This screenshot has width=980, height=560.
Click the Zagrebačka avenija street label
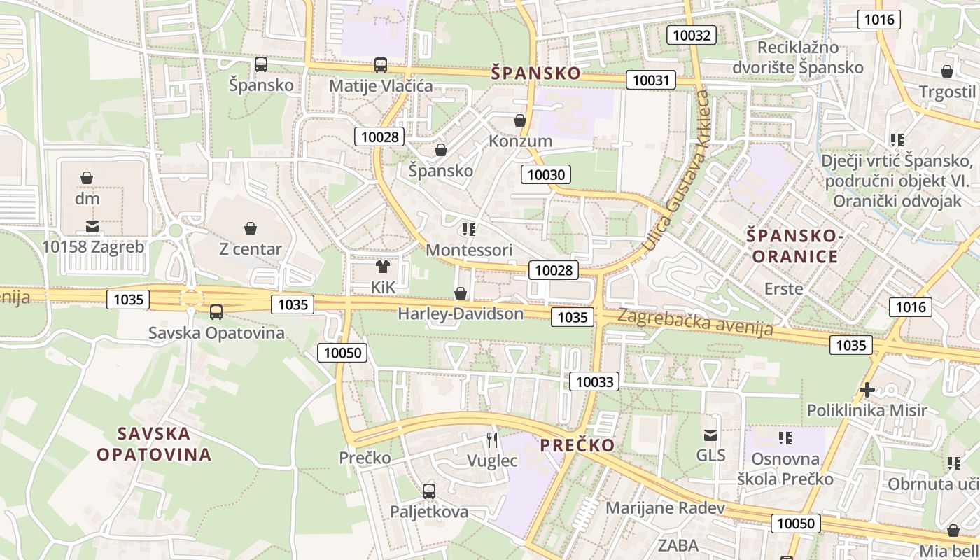pos(695,321)
